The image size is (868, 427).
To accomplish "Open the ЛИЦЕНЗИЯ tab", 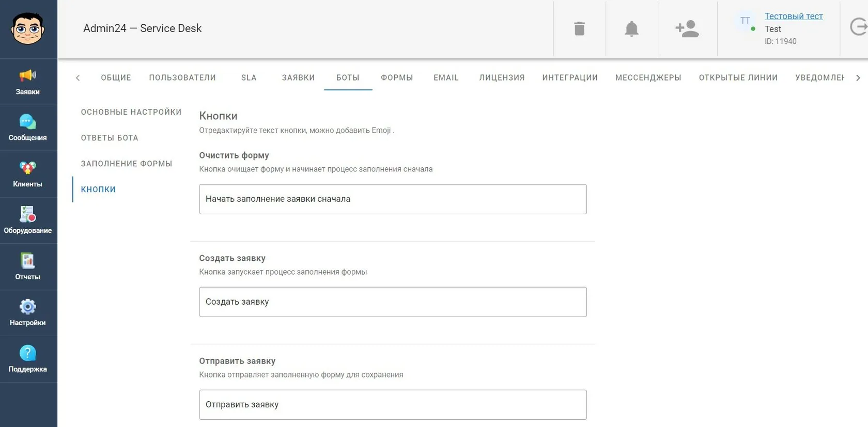I will point(502,77).
